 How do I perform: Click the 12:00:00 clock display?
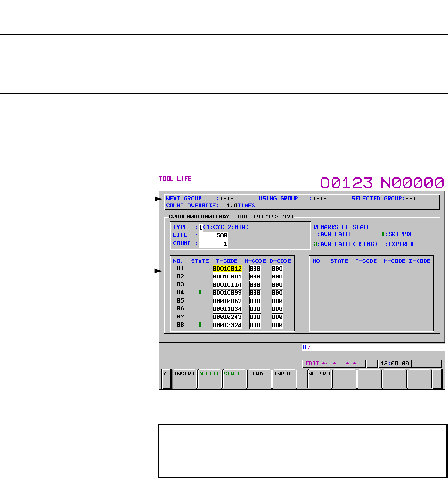tap(395, 363)
